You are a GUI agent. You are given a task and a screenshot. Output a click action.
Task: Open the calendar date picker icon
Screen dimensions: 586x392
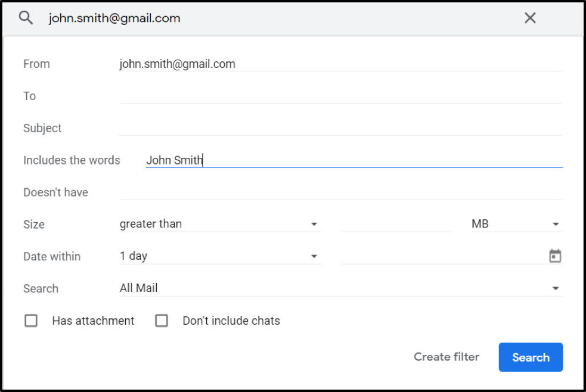(555, 256)
